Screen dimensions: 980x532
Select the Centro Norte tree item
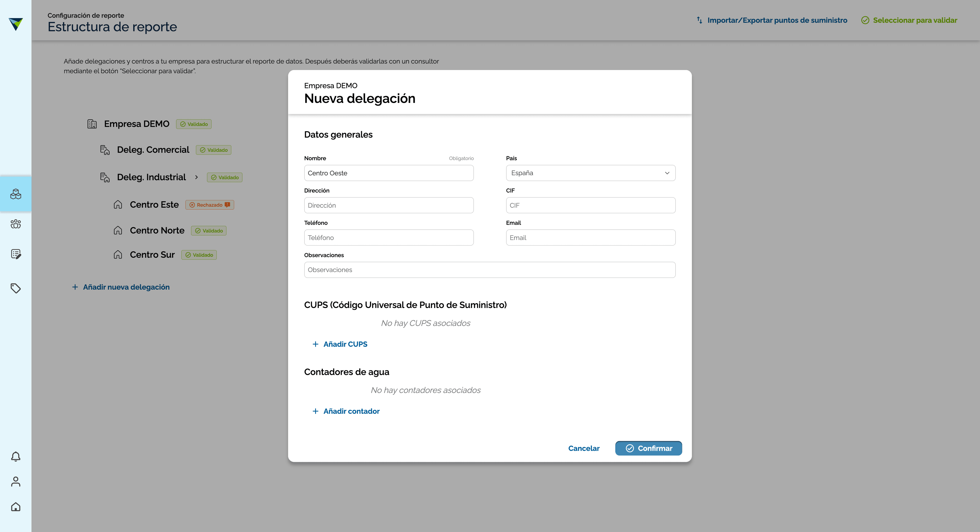pyautogui.click(x=157, y=230)
